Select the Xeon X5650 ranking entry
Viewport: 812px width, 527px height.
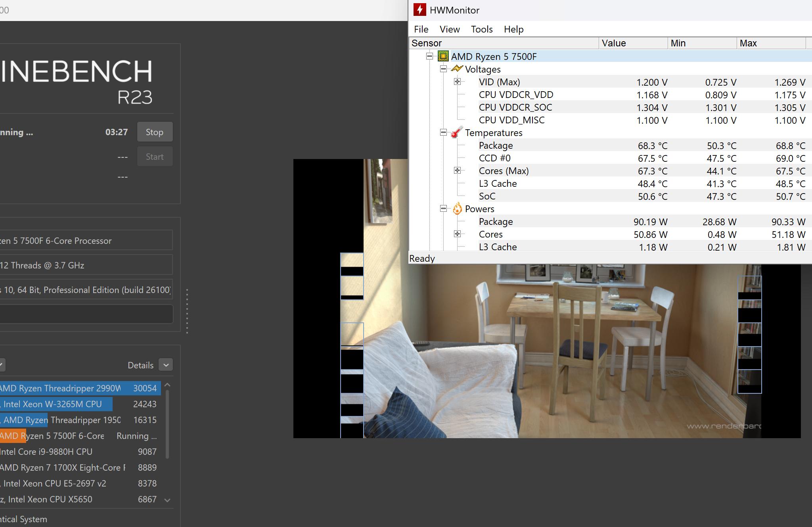80,499
